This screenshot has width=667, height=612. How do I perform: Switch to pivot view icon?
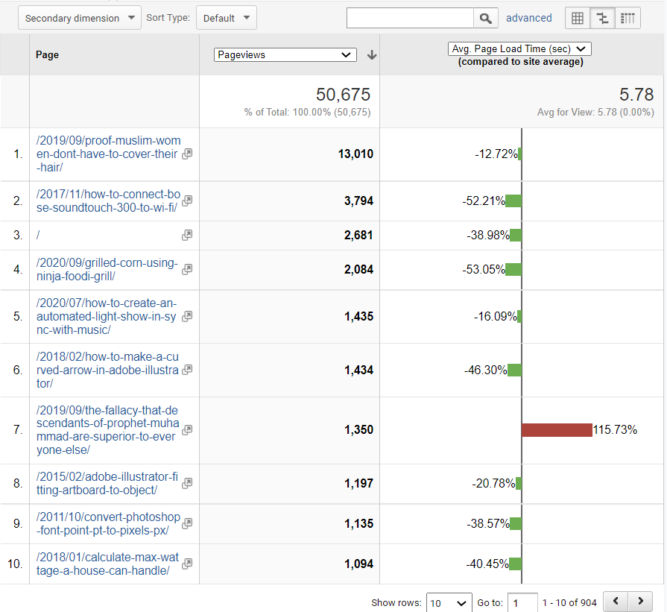(627, 18)
